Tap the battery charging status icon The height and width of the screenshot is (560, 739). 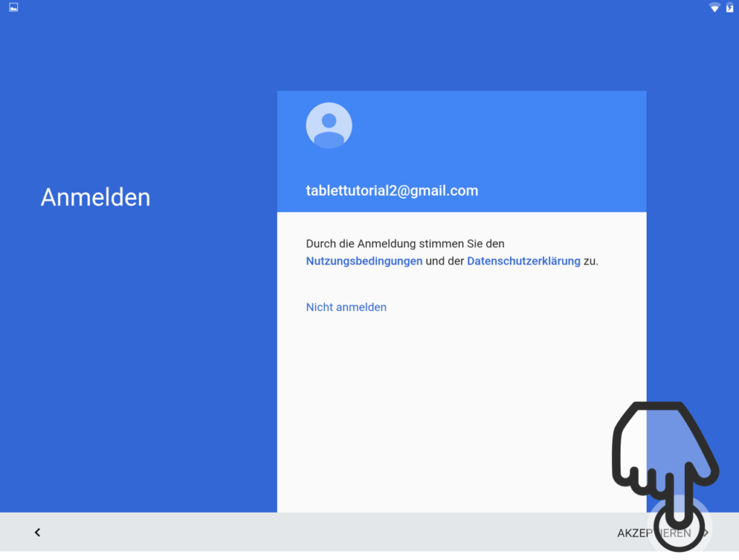point(730,7)
